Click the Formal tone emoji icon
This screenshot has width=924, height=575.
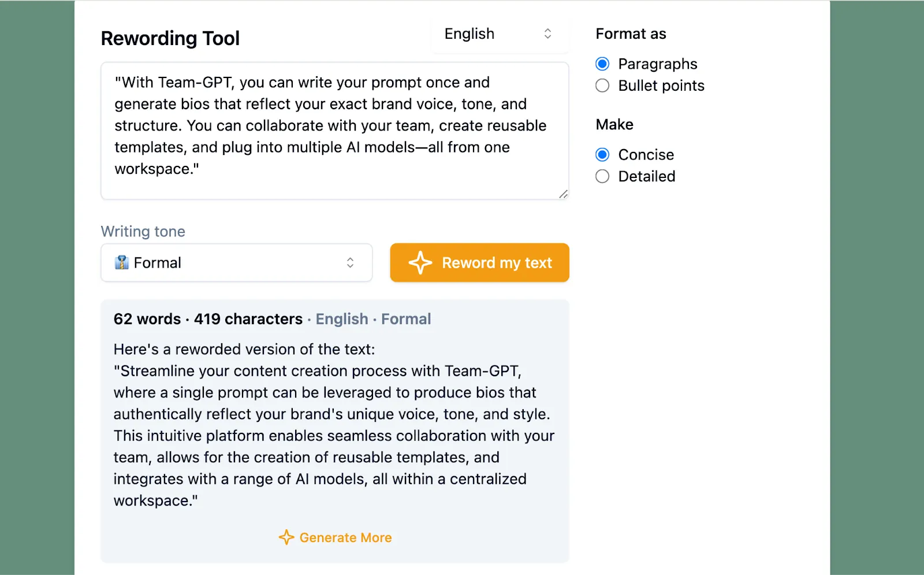(122, 263)
